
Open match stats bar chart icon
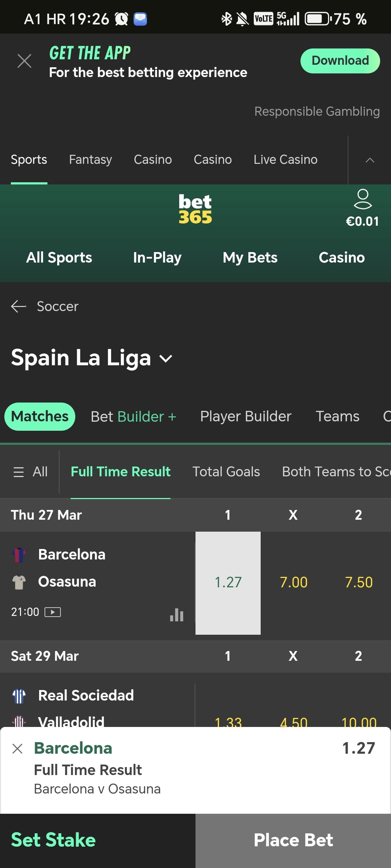pos(177,614)
